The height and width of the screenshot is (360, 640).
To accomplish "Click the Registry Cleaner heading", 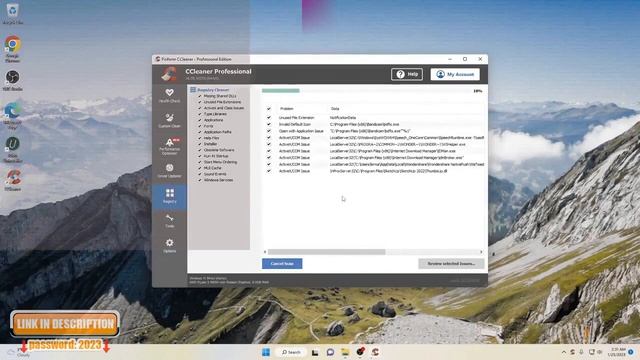I will click(x=213, y=90).
